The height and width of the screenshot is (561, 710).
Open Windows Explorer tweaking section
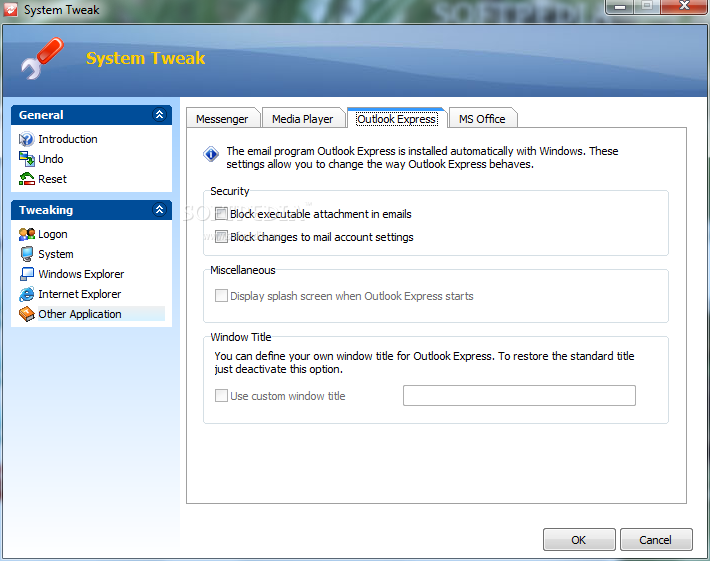click(81, 274)
